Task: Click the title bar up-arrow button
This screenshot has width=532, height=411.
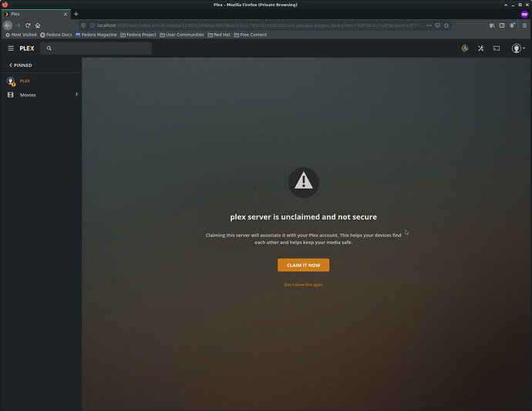Action: tap(506, 5)
